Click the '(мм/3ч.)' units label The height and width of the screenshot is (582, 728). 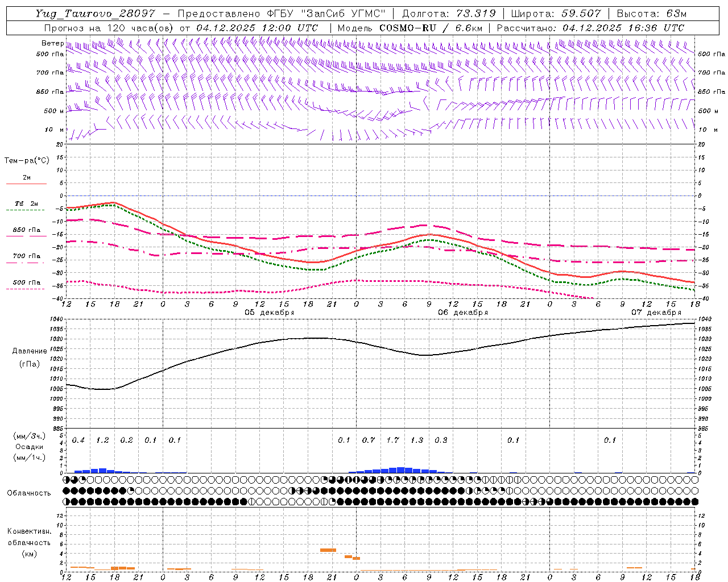(x=28, y=436)
